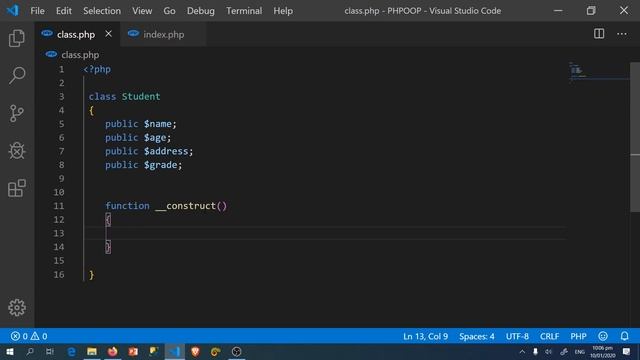Click class.php in the breadcrumb bar
The image size is (640, 360).
tap(80, 55)
